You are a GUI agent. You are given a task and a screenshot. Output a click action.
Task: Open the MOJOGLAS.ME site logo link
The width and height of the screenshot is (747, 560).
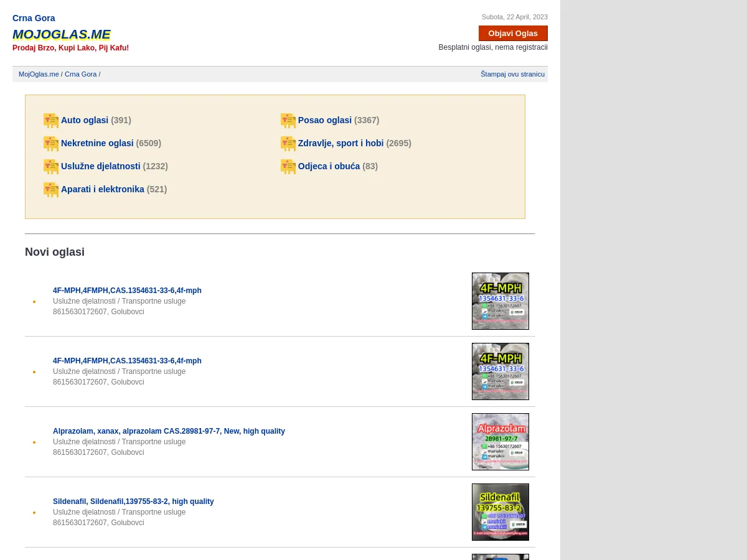point(62,34)
